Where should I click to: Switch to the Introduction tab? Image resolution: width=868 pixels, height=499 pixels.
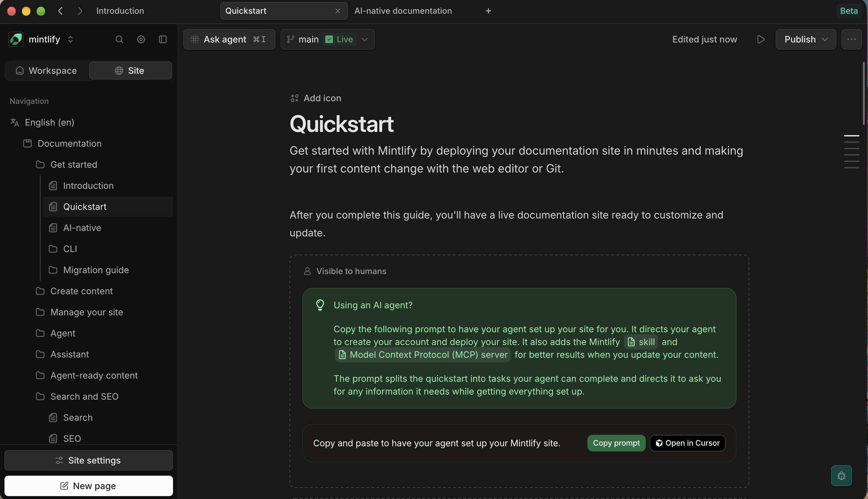coord(120,11)
